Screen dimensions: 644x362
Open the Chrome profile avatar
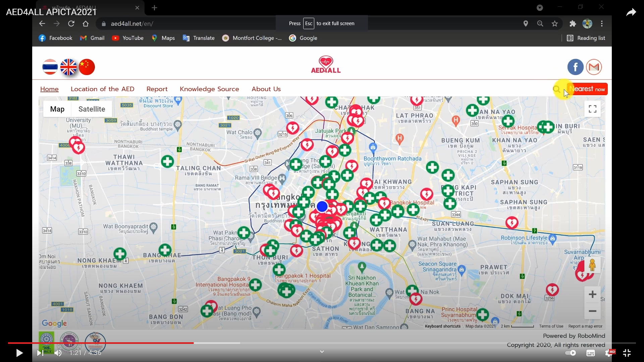click(587, 23)
